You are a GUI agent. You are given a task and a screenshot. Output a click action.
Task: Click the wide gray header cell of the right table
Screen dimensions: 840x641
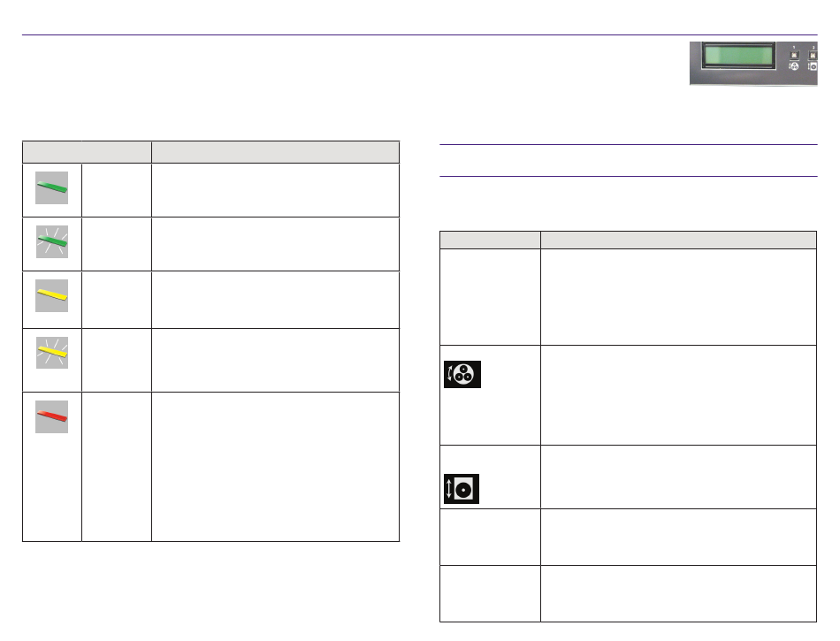pyautogui.click(x=678, y=240)
